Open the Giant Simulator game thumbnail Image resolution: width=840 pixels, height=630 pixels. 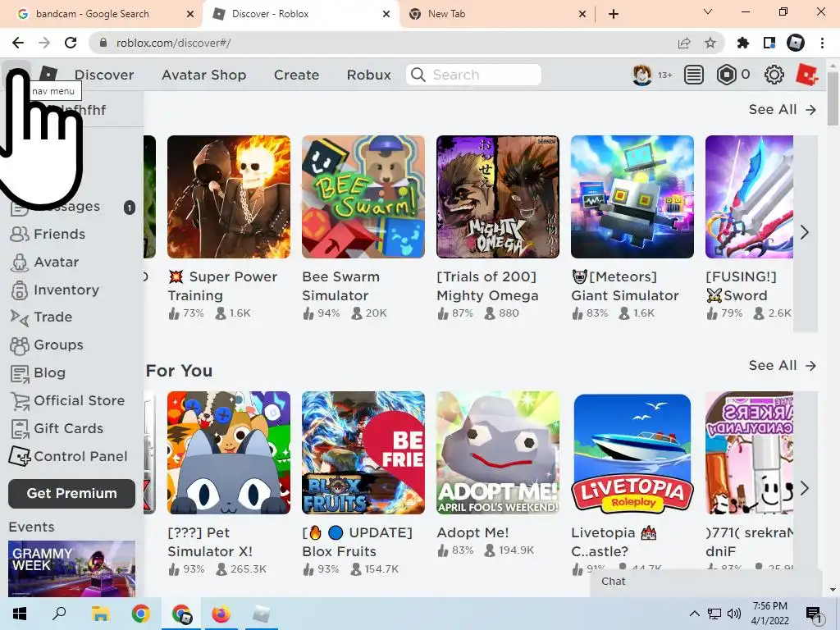click(632, 197)
